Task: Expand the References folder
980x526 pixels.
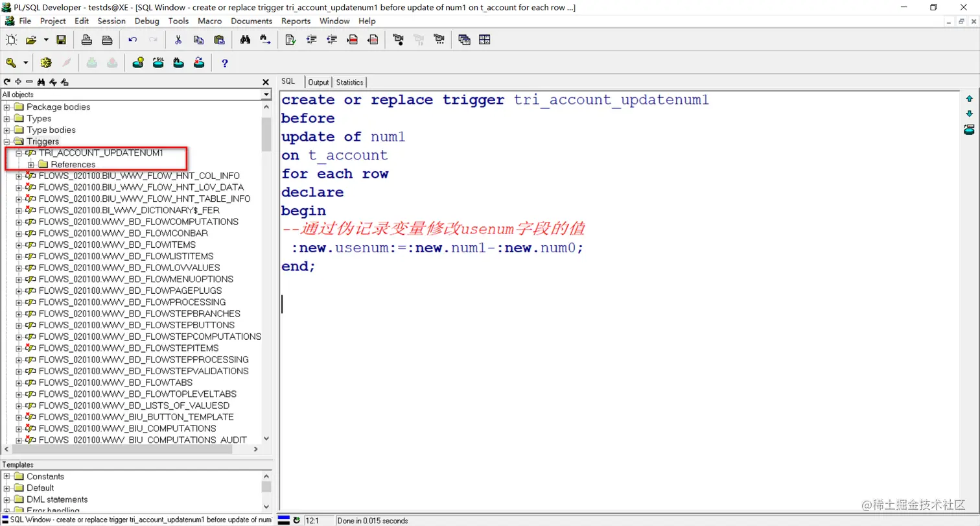Action: pos(31,165)
